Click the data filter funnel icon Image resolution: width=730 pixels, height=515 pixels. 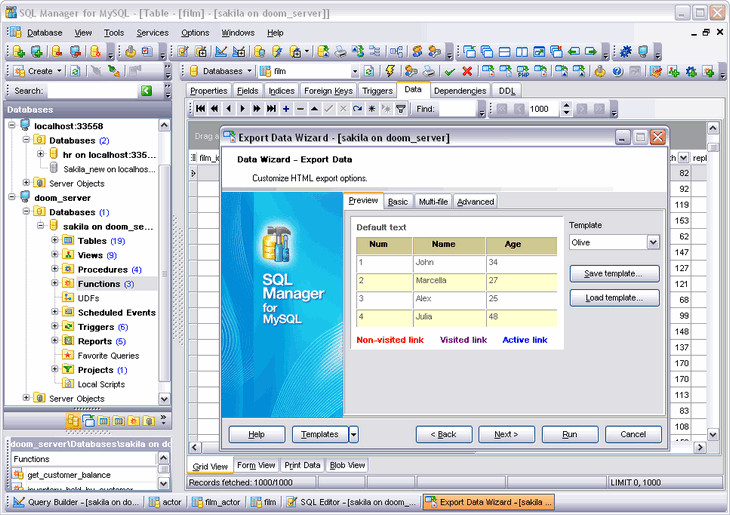click(401, 109)
